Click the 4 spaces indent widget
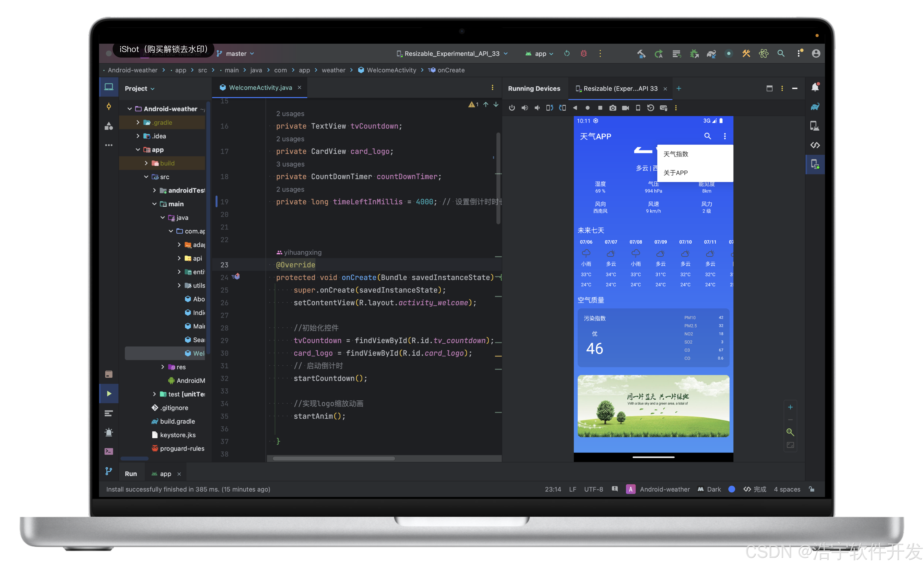924x567 pixels. [x=787, y=489]
